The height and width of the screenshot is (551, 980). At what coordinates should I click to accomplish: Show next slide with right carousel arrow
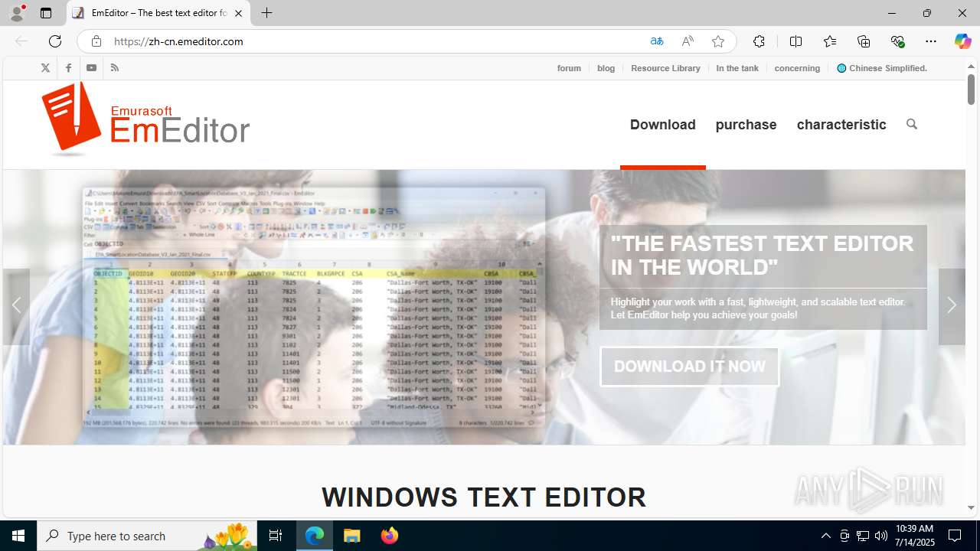pyautogui.click(x=952, y=306)
